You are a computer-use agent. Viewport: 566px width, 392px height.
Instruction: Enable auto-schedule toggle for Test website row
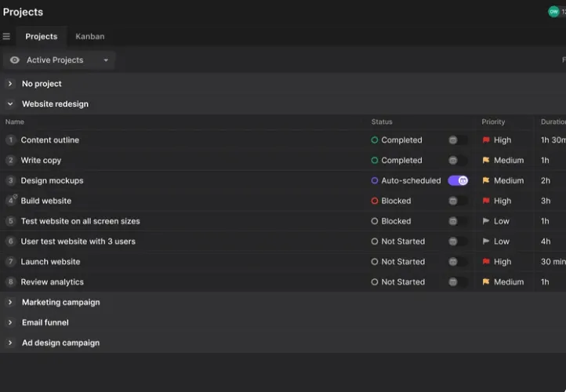point(458,221)
